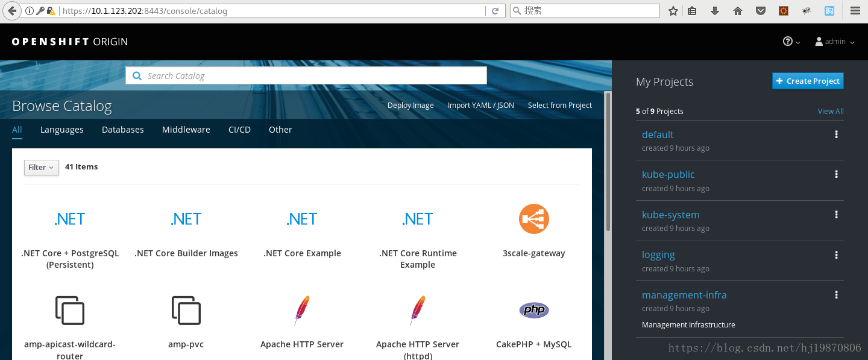Open the Filter dropdown
Screen dimensions: 868x360
point(42,167)
